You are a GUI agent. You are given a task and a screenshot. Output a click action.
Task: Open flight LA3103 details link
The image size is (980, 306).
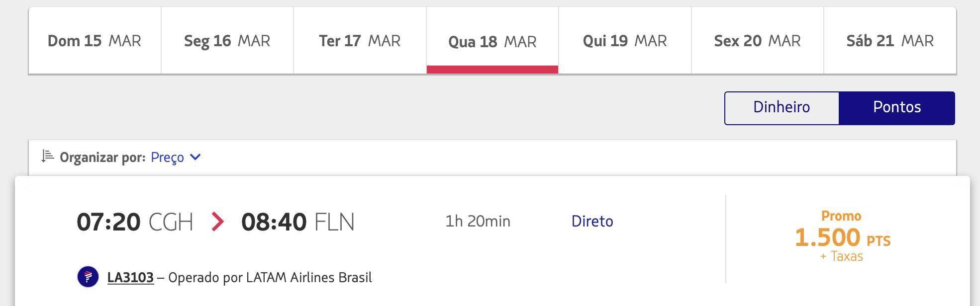130,277
